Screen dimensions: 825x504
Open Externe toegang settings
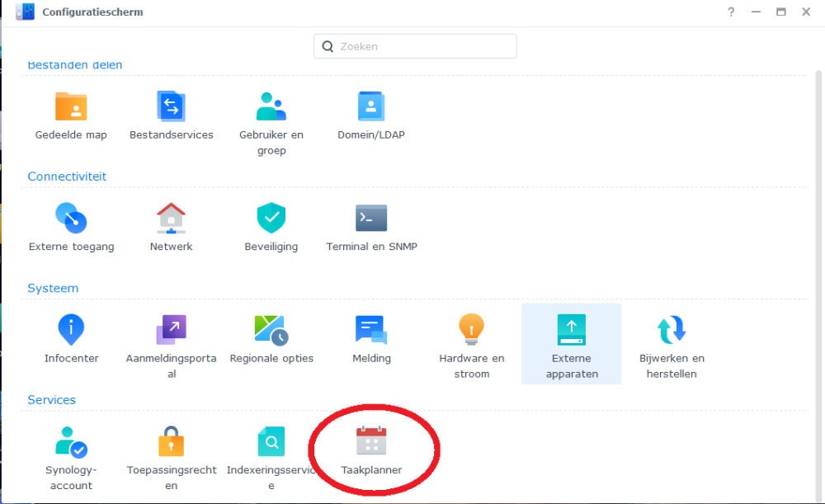coord(71,218)
